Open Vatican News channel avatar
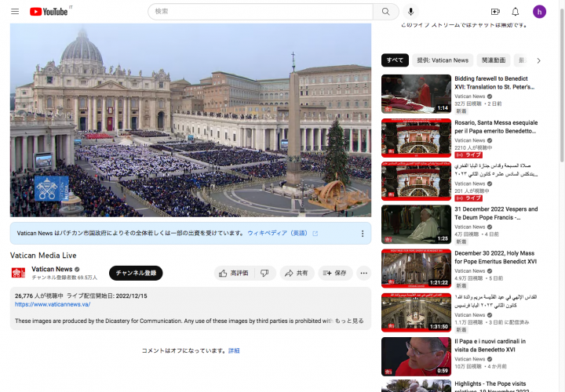The width and height of the screenshot is (565, 392). 18,273
